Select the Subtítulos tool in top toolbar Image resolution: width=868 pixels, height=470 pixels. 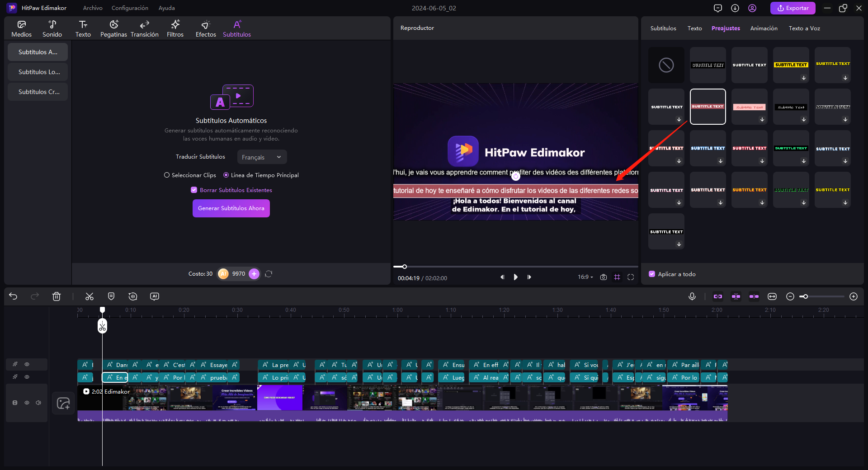click(237, 28)
